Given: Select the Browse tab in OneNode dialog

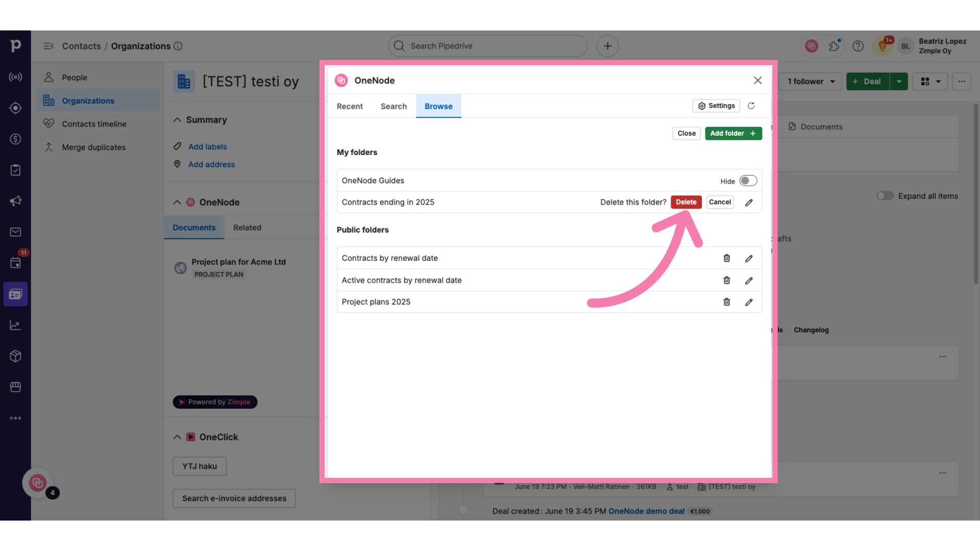Looking at the screenshot, I should 438,106.
